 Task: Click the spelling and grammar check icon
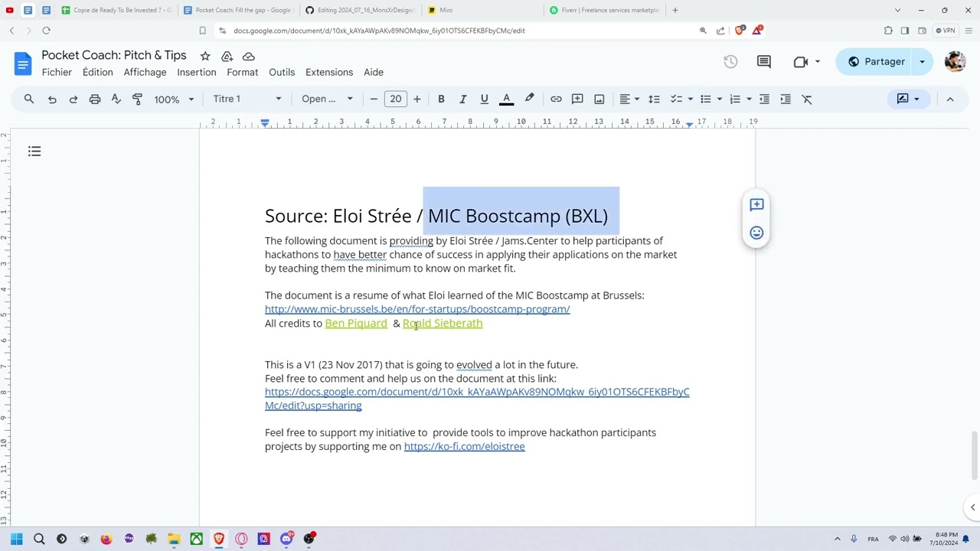[x=116, y=99]
